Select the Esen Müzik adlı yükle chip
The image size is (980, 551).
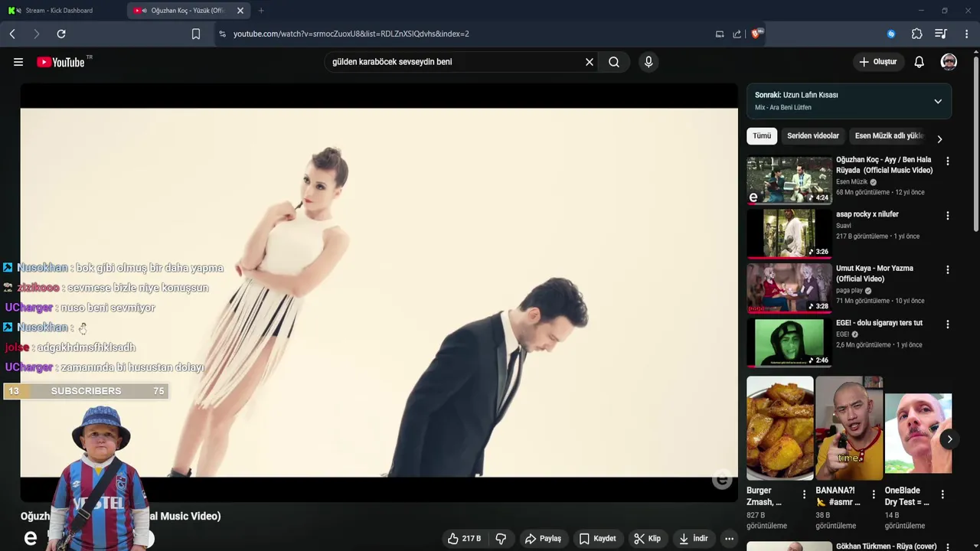pos(888,135)
